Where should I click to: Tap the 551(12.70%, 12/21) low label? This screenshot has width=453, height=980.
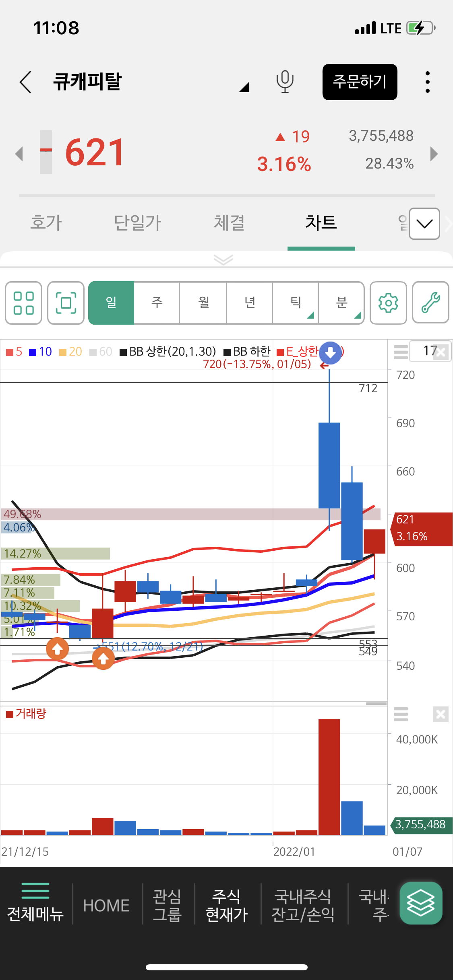click(152, 646)
